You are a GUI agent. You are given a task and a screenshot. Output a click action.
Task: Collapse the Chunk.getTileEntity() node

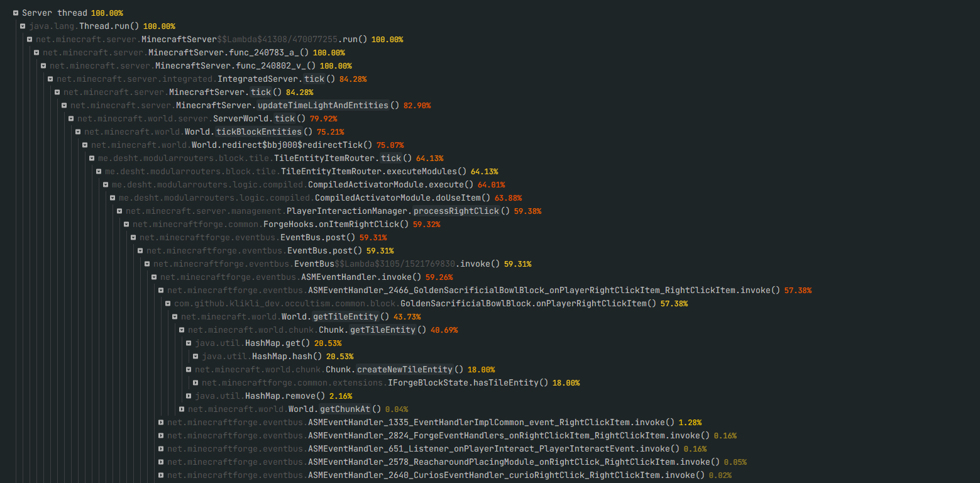[182, 330]
